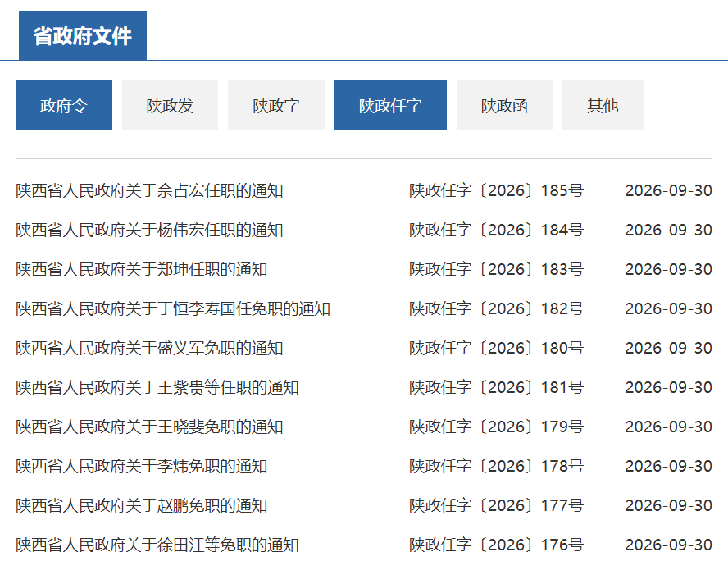Image resolution: width=728 pixels, height=566 pixels.
Task: Click the date in the 丁恒李寿国 row
Action: (x=669, y=309)
